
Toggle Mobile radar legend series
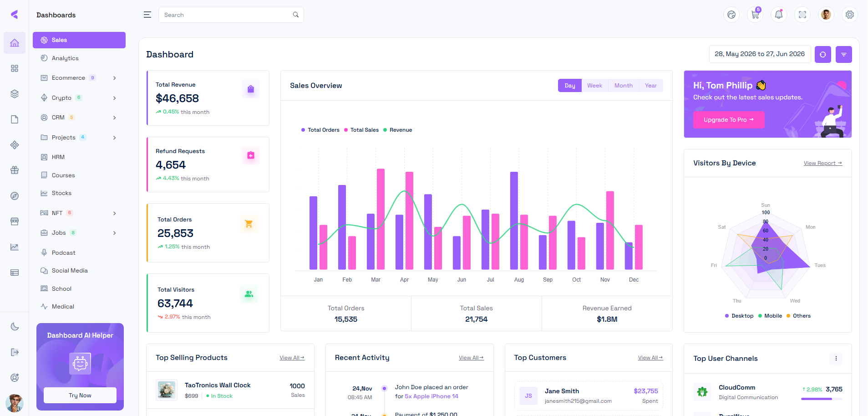[770, 316]
